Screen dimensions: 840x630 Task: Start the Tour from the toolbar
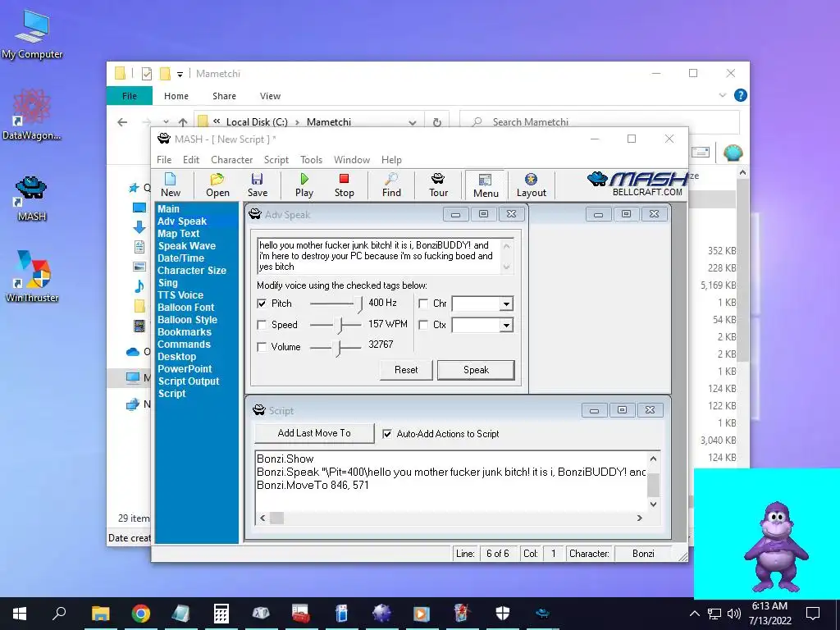pos(438,185)
